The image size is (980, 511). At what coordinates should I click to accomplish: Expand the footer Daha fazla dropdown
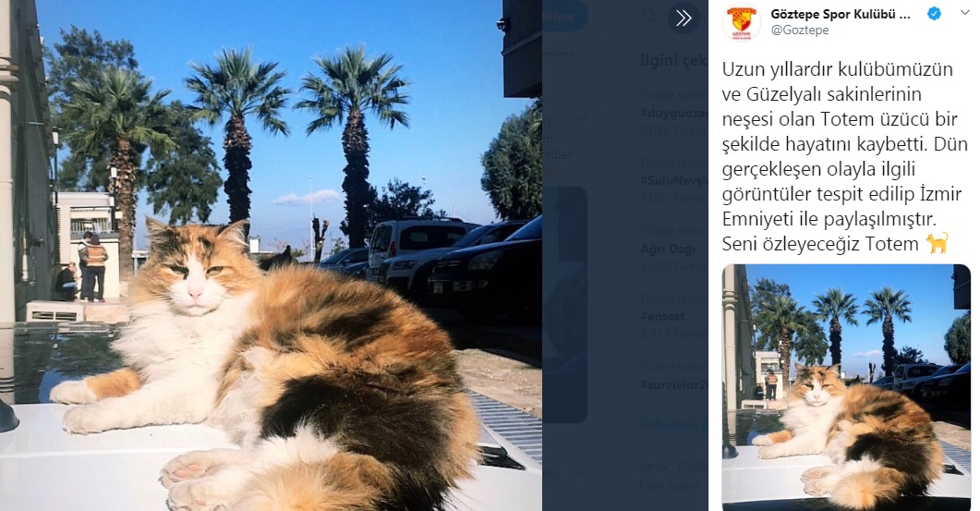(670, 485)
